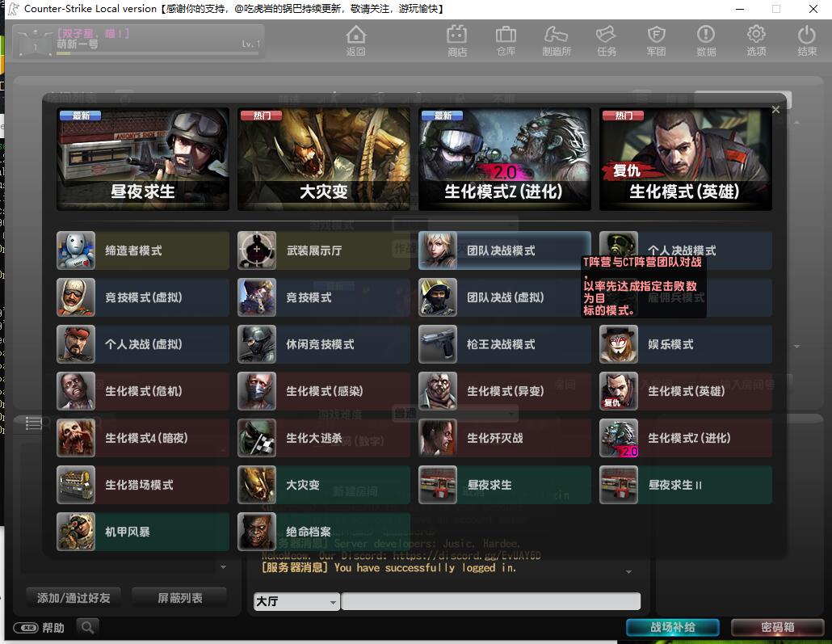This screenshot has width=832, height=644.
Task: Click the 添加/通过好友 button
Action: pyautogui.click(x=74, y=598)
